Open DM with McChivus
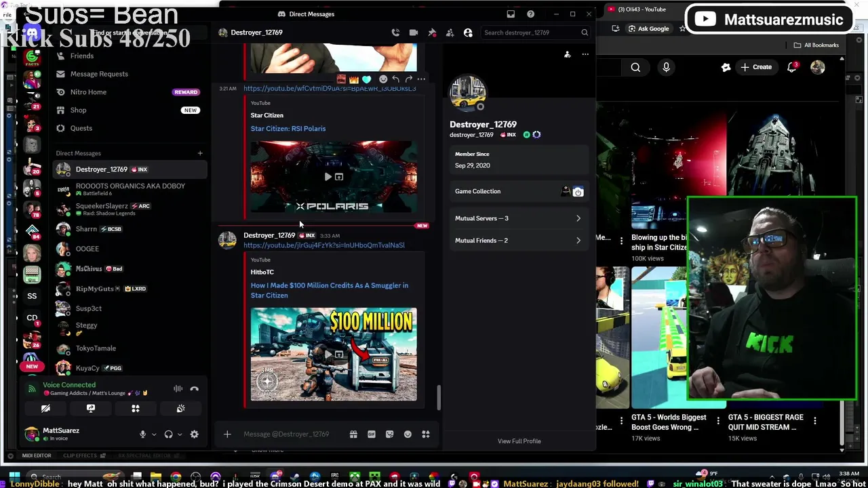The image size is (868, 488). coord(129,268)
